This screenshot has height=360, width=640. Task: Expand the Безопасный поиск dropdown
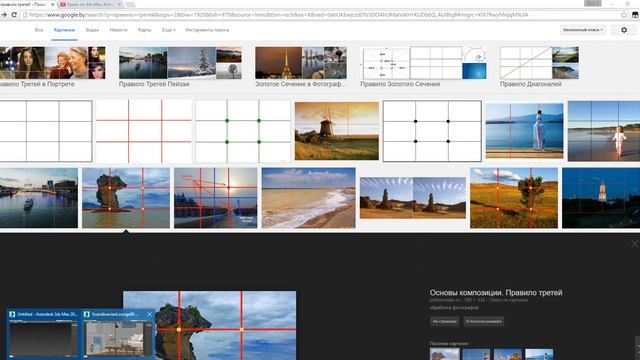click(x=583, y=30)
